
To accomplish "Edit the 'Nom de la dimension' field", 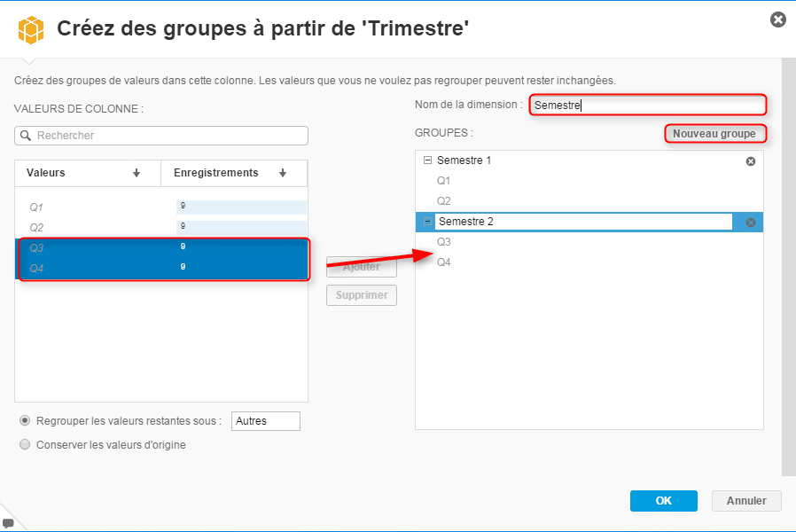I will 647,106.
